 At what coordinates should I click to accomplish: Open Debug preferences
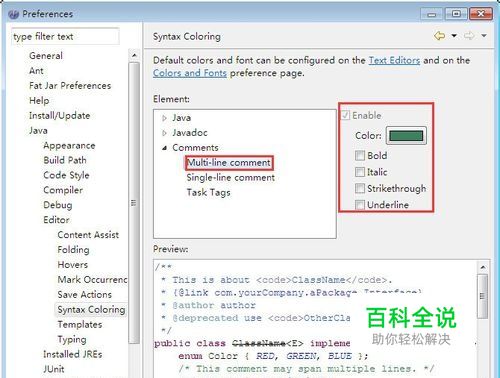(x=58, y=205)
